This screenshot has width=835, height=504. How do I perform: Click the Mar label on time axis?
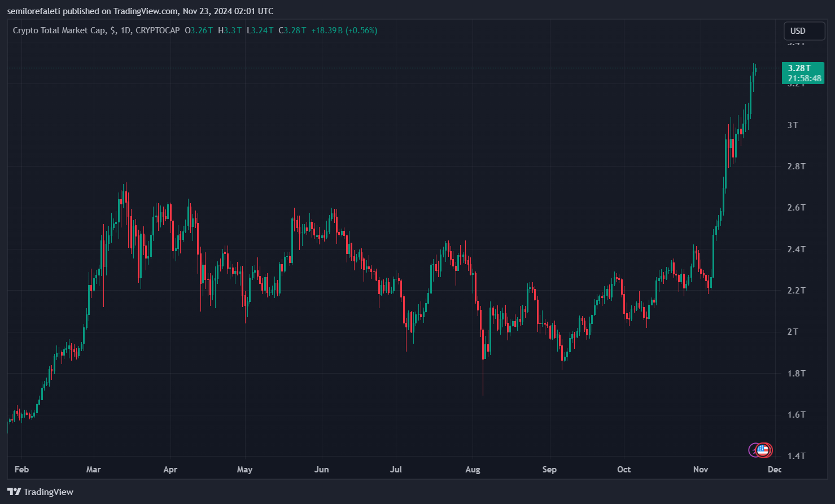coord(94,470)
